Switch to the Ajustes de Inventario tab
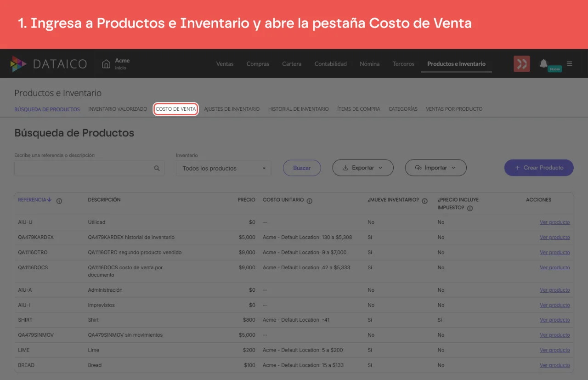The image size is (588, 380). [x=232, y=109]
